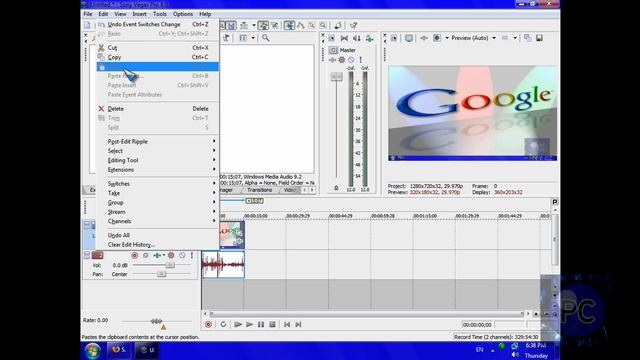This screenshot has width=640, height=360.
Task: Expand the Stream submenu
Action: pos(157,212)
